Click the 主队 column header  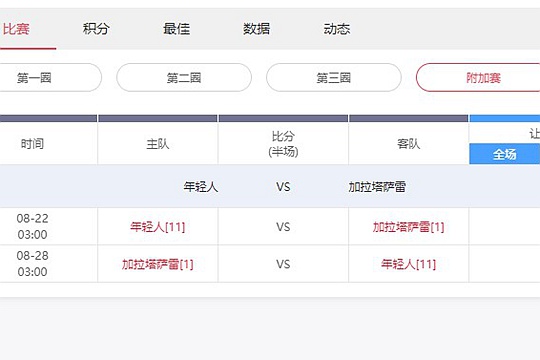pos(158,144)
